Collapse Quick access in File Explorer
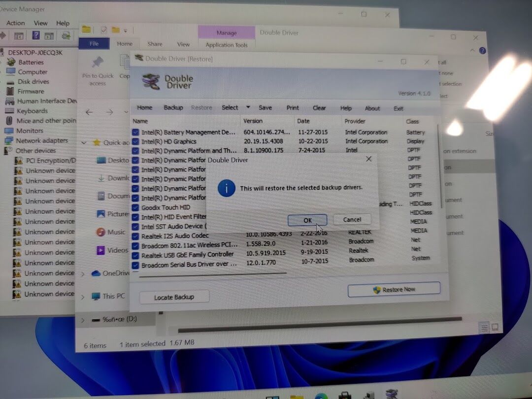This screenshot has width=532, height=399. click(84, 143)
